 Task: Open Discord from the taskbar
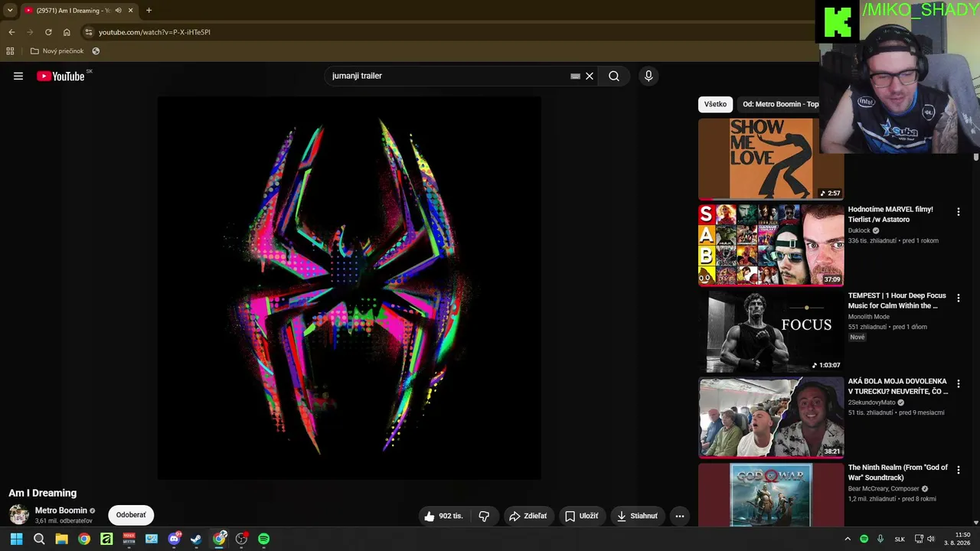click(174, 539)
